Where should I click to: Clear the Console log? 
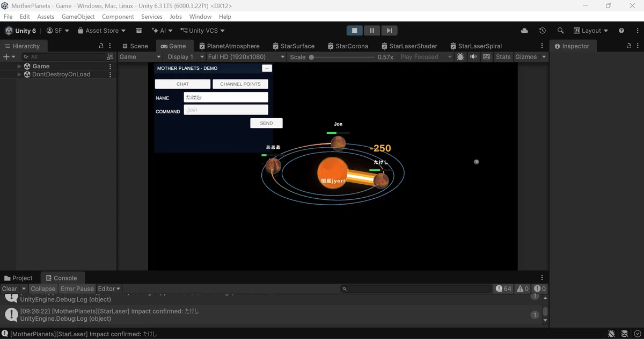point(10,288)
